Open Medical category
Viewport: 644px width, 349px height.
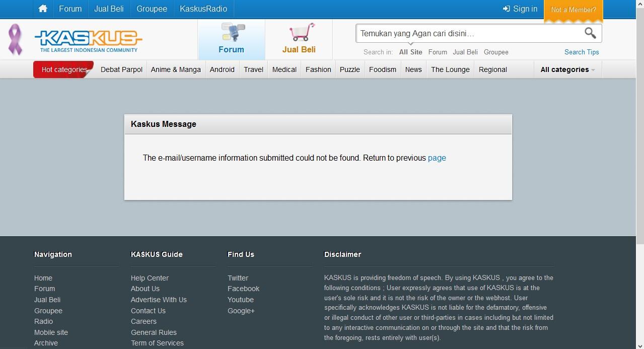[x=284, y=69]
